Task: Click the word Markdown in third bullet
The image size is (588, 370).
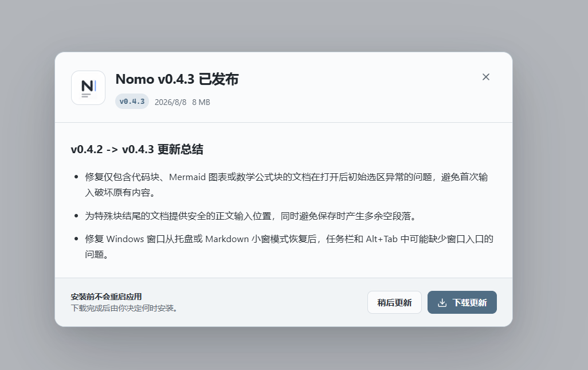Action: click(x=227, y=239)
